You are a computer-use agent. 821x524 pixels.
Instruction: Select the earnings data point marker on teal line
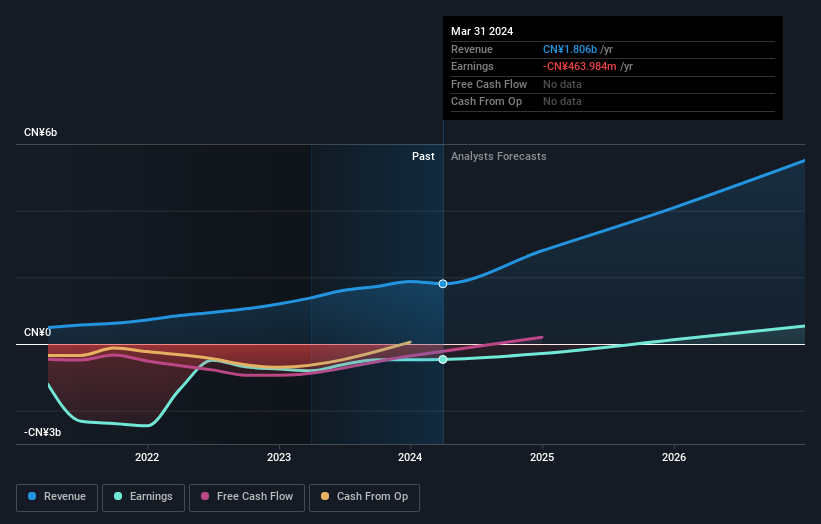pos(443,359)
